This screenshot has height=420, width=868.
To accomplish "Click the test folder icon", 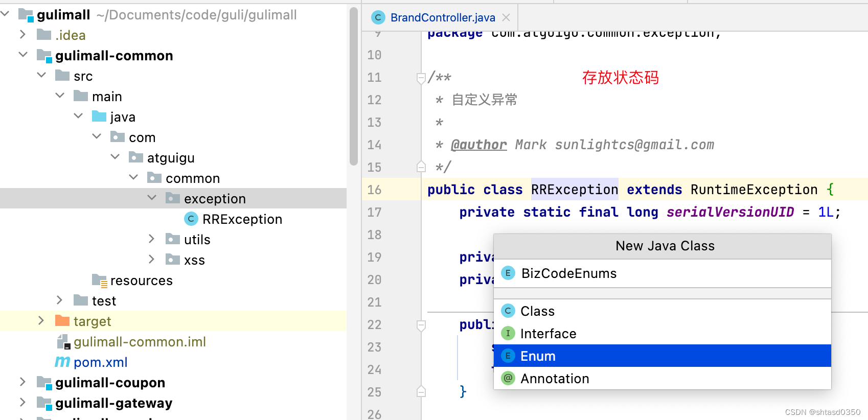I will point(81,300).
